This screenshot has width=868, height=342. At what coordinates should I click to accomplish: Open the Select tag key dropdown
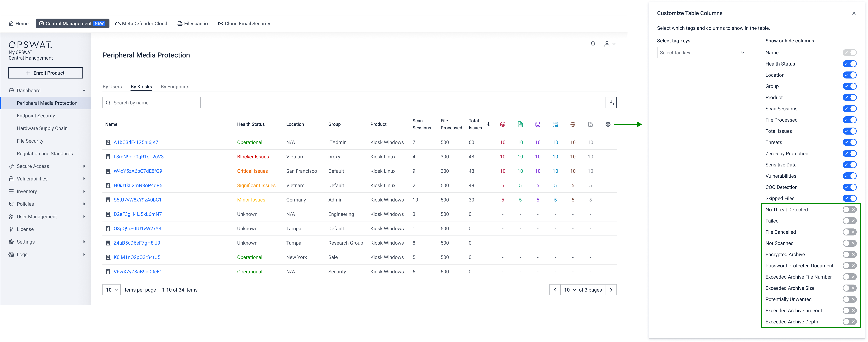(x=702, y=53)
